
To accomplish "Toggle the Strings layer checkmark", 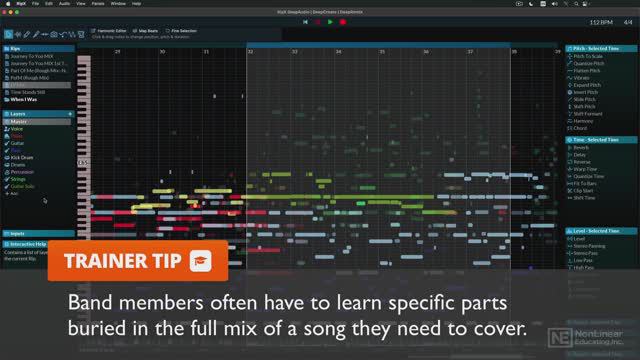I will point(7,179).
